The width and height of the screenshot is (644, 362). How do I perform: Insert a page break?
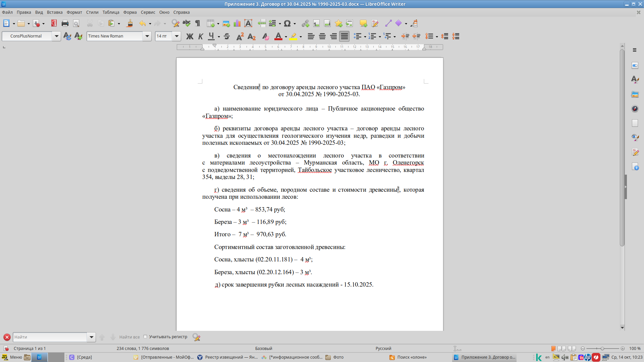coord(262,23)
